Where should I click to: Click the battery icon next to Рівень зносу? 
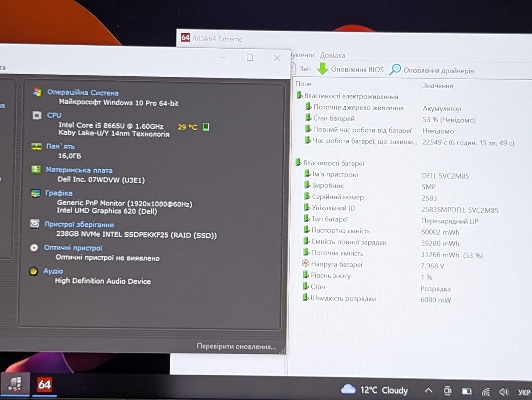306,275
